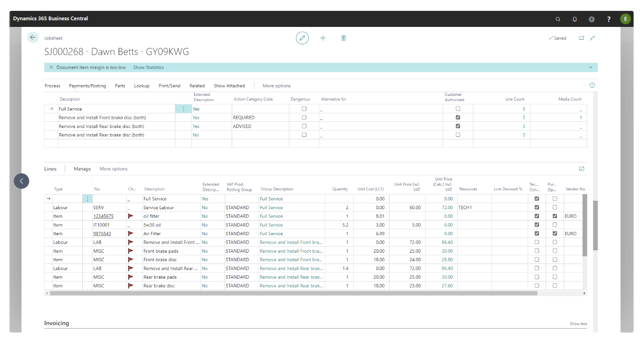Click the pencil edit icon
Screen dimensions: 644x341
pyautogui.click(x=302, y=38)
